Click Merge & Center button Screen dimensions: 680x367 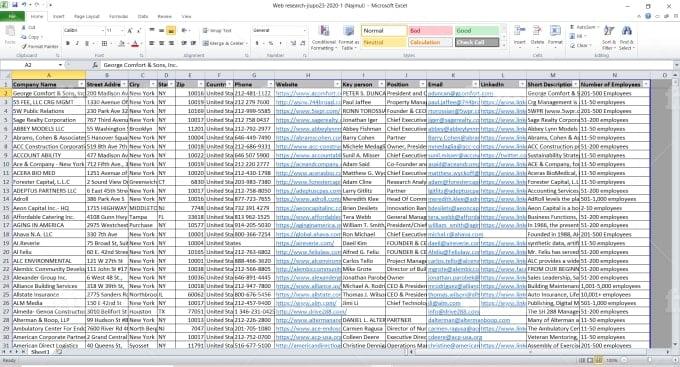225,43
